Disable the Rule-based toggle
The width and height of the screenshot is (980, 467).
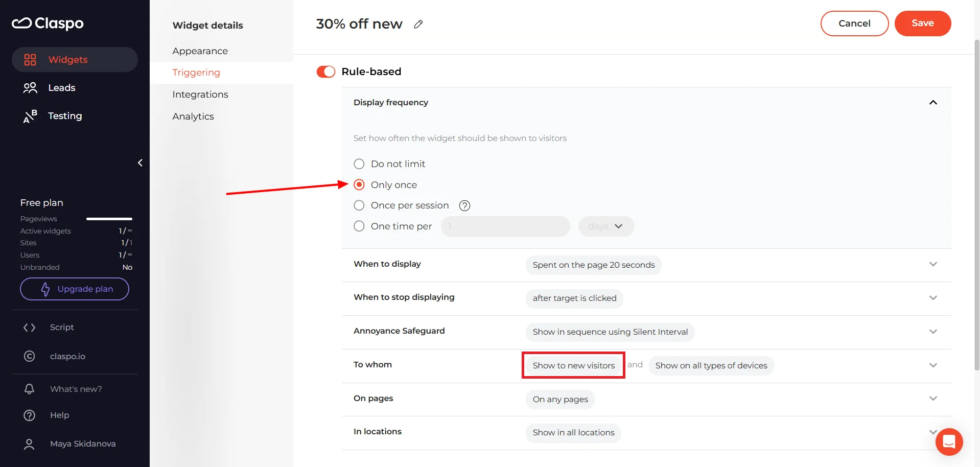(325, 72)
